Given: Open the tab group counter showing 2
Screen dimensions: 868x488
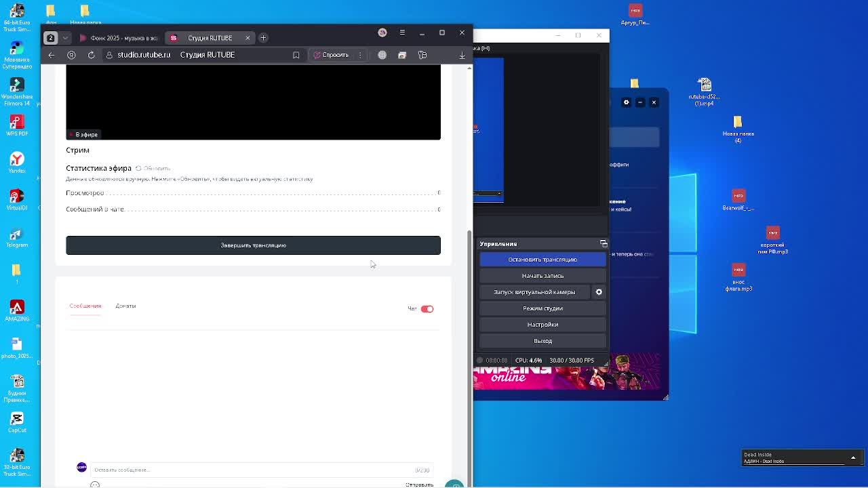Looking at the screenshot, I should point(51,38).
